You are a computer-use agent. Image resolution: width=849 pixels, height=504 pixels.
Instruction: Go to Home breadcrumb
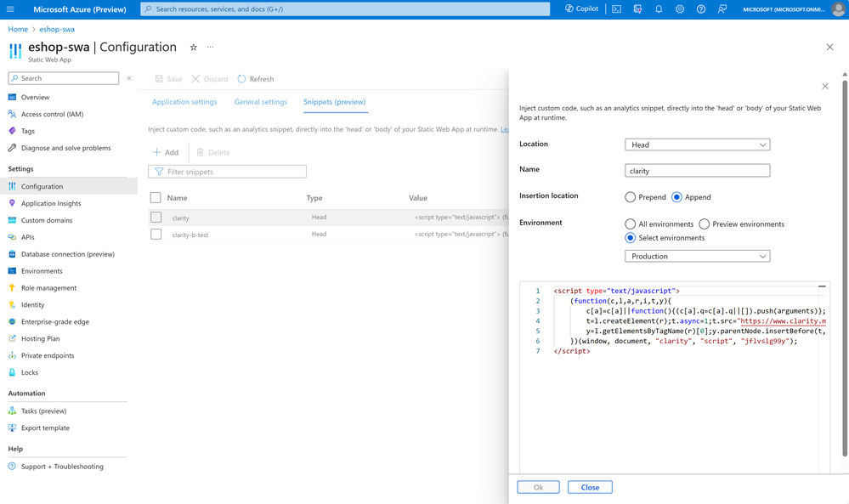pyautogui.click(x=18, y=29)
